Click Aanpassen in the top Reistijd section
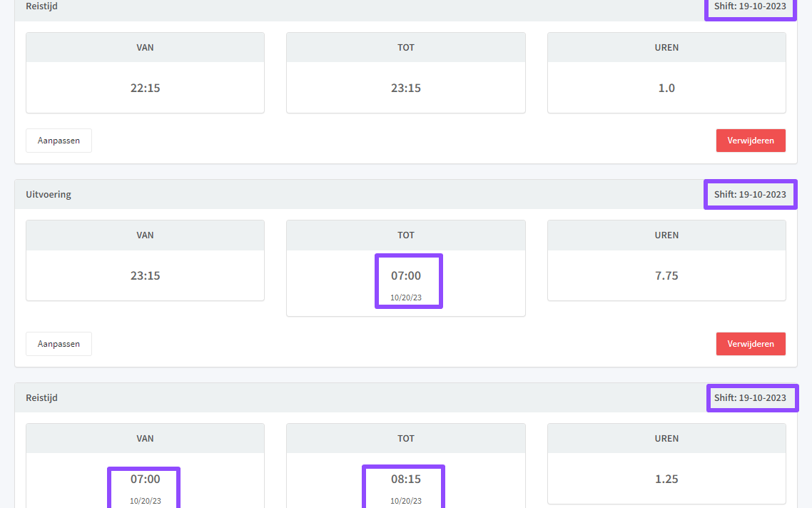Screen dimensions: 812x508 pos(59,141)
